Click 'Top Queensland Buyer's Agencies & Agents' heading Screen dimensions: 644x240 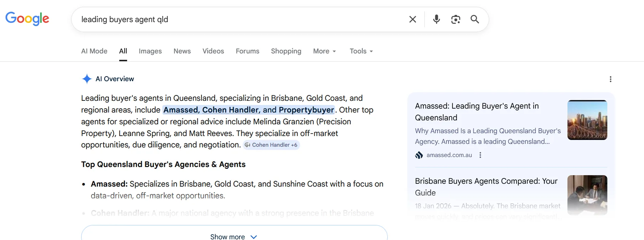[163, 164]
